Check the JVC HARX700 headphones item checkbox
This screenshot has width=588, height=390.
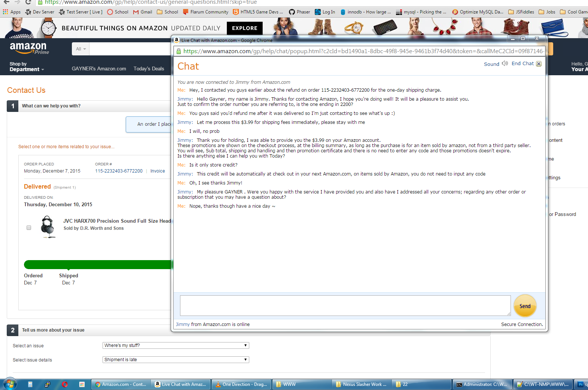29,228
